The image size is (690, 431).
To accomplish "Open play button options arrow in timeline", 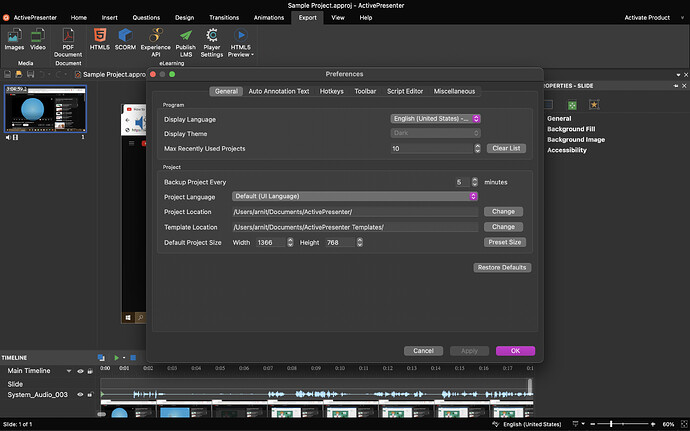I will click(124, 357).
